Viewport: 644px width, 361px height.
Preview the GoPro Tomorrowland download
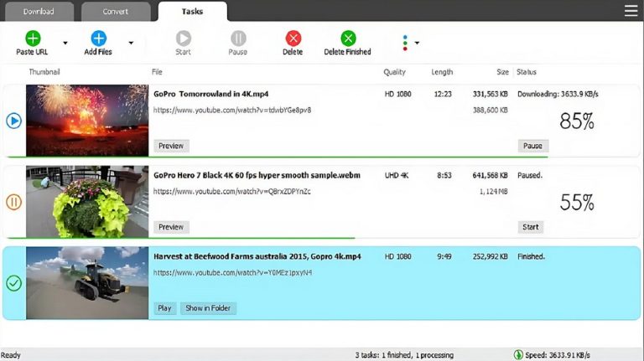(x=171, y=146)
